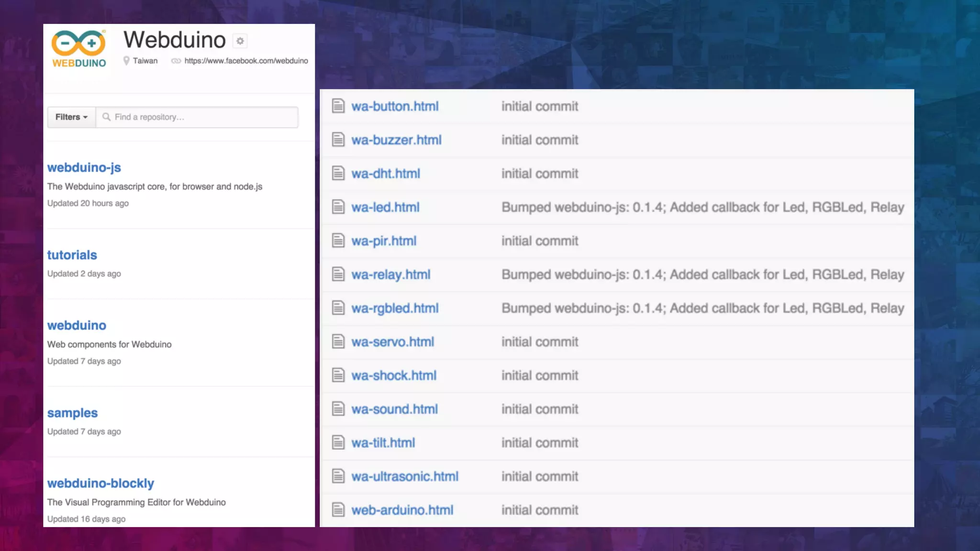Click the wa-relay.html Bumped webduino-js commit message
This screenshot has height=551, width=980.
click(702, 275)
